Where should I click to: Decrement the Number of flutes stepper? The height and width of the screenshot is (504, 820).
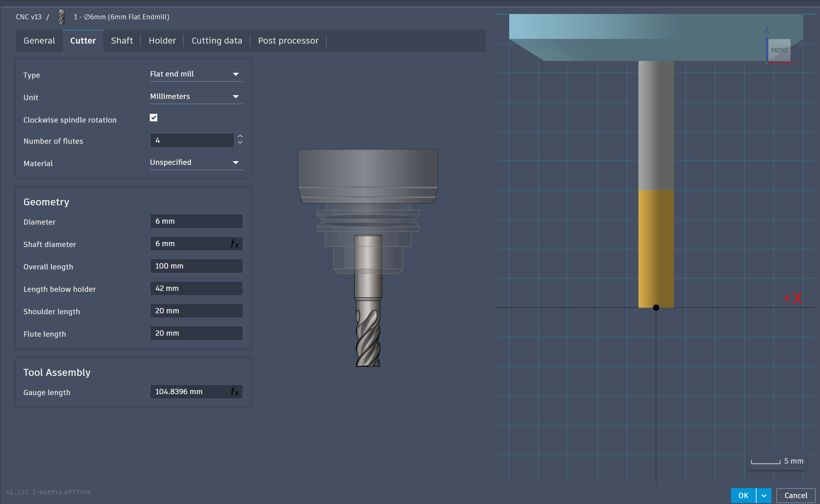[240, 143]
